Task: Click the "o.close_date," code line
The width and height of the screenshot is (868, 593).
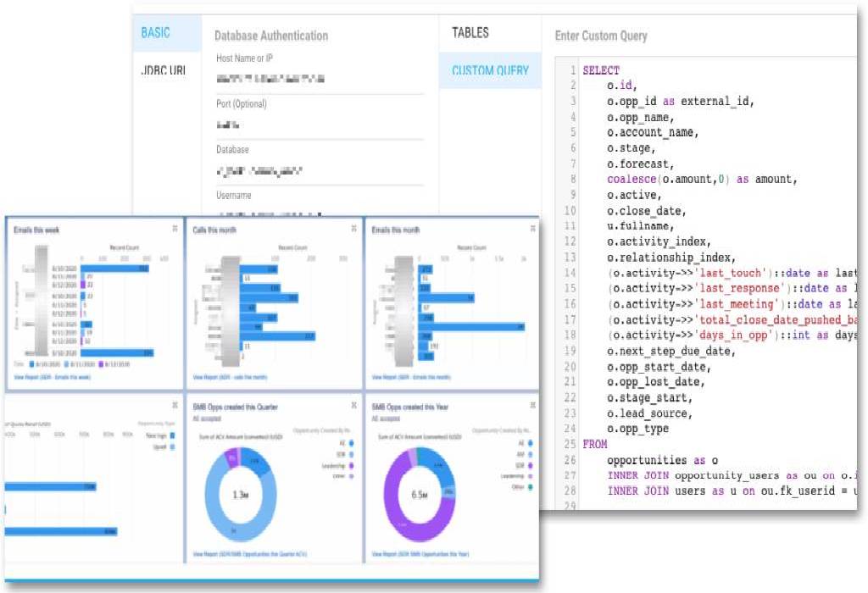Action: tap(647, 211)
